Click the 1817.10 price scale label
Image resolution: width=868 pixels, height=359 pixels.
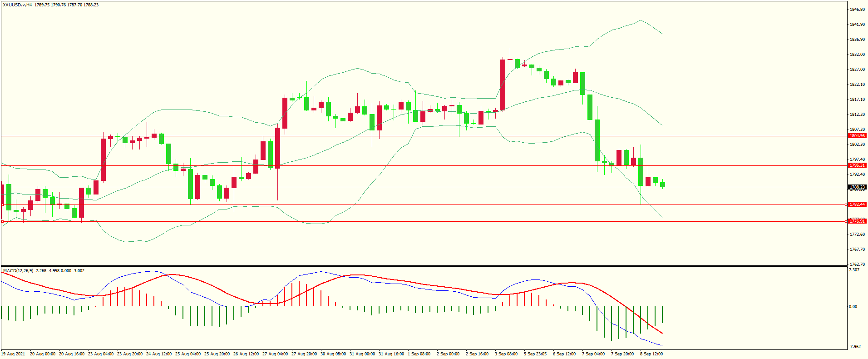857,100
